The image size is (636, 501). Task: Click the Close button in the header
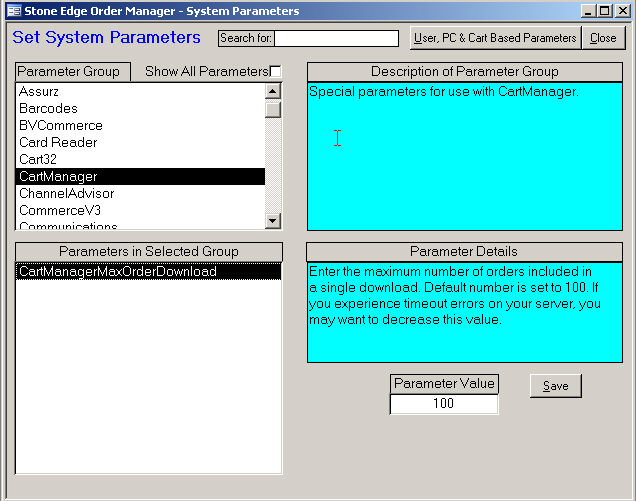(603, 38)
